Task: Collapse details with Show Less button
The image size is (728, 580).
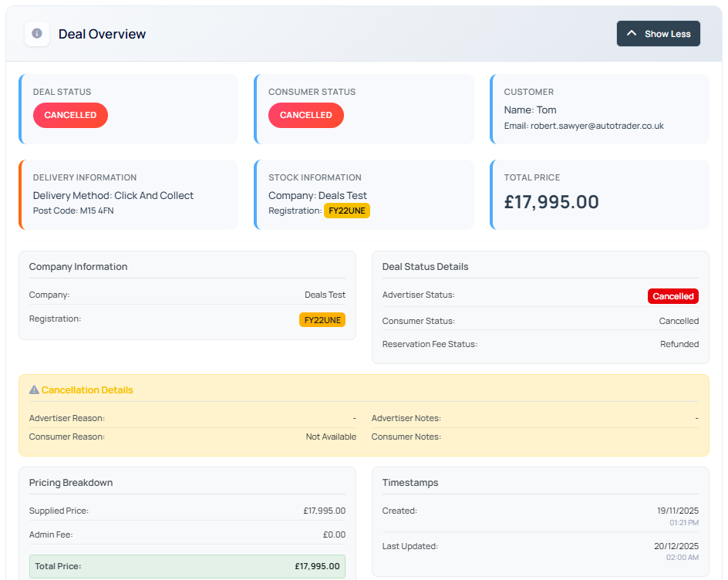Action: pos(658,34)
